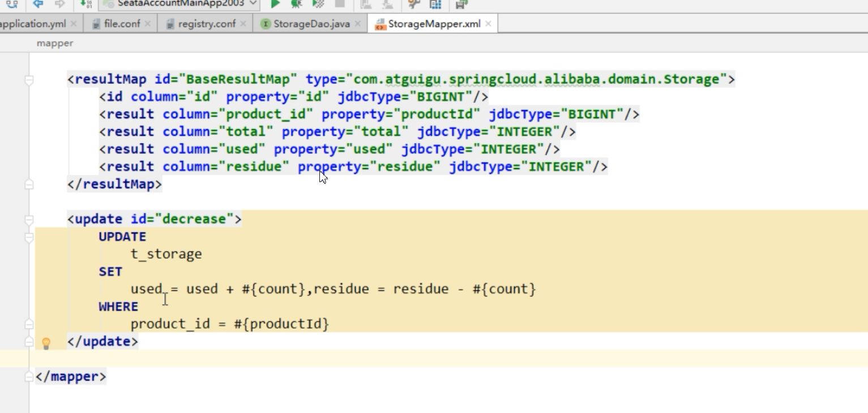Click the Debug bug icon

point(297,4)
